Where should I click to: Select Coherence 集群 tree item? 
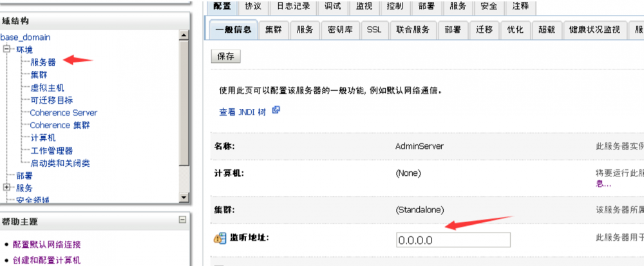click(60, 125)
